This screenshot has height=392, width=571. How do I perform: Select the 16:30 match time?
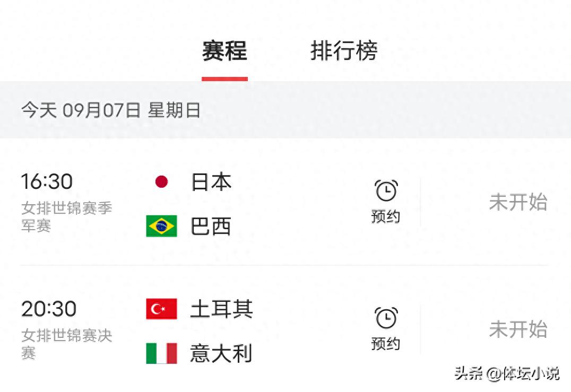click(x=47, y=181)
